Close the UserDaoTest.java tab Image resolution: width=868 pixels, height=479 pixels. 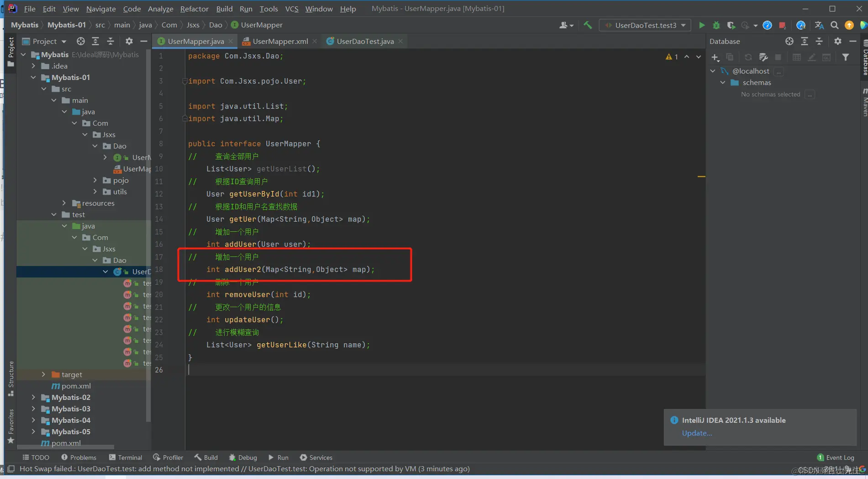[x=400, y=41]
